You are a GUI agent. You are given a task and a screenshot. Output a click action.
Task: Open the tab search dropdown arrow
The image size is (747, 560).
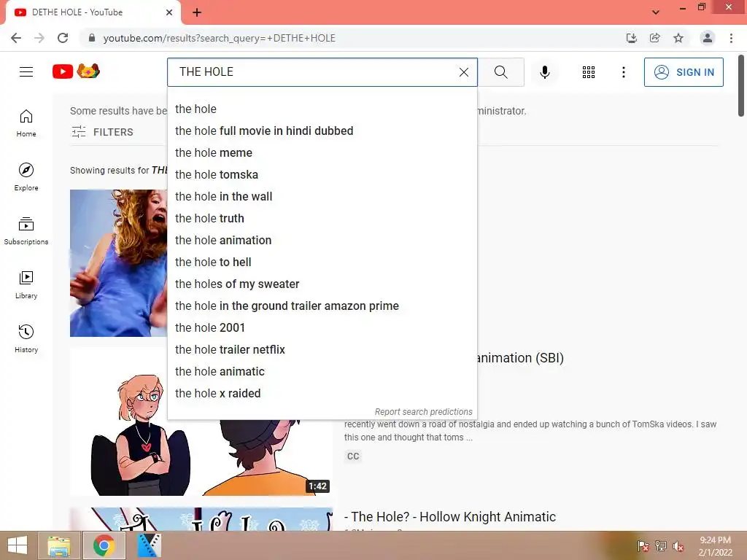tap(656, 12)
